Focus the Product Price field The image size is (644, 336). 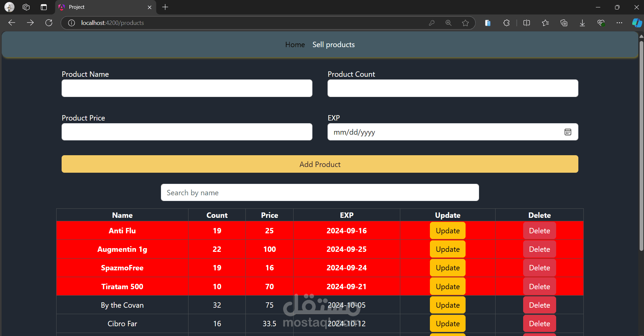click(187, 132)
